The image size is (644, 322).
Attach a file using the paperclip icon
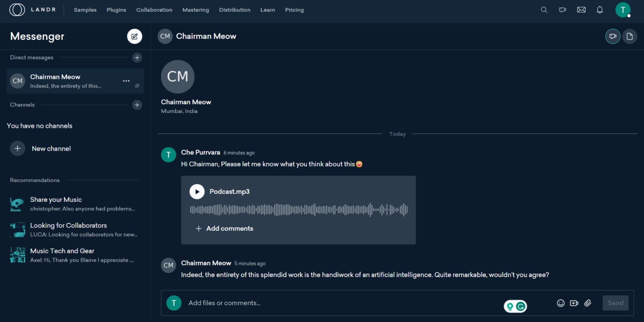click(x=588, y=303)
